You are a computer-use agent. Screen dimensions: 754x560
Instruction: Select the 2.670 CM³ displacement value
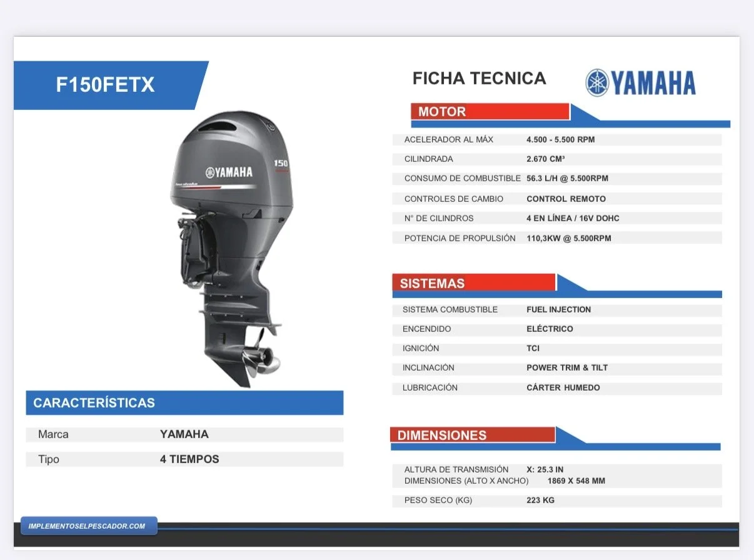[x=546, y=159]
